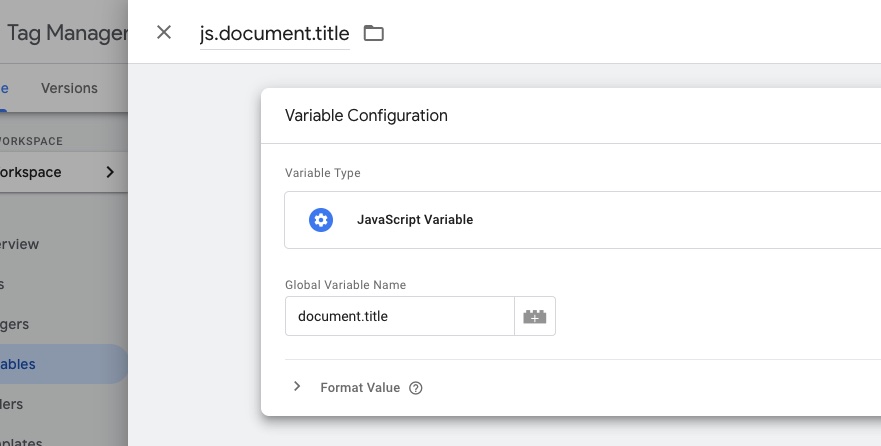Open variable picker next to Global Variable Name
The image size is (881, 446).
tap(535, 316)
